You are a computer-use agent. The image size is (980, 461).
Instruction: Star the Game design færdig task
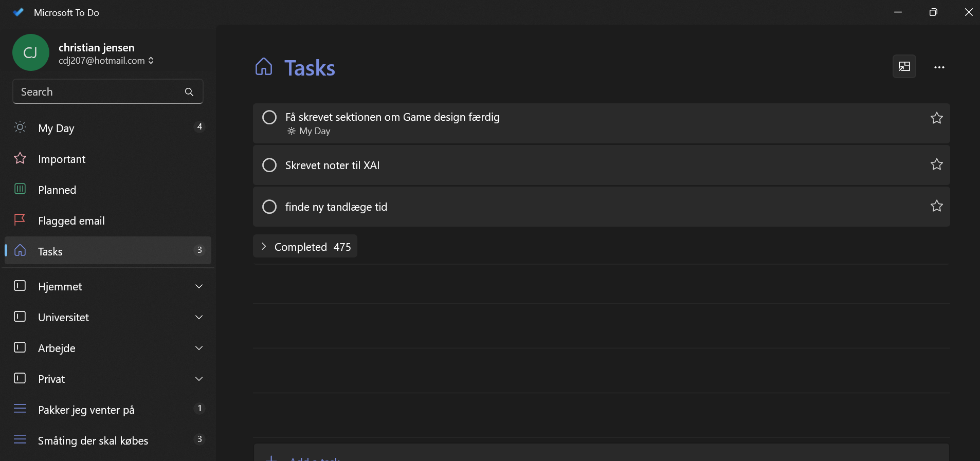click(x=936, y=118)
